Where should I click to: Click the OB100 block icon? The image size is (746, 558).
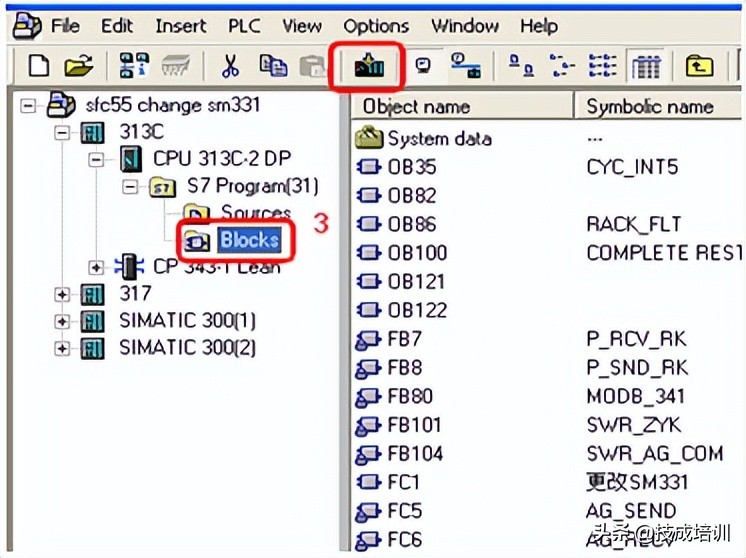[x=368, y=253]
